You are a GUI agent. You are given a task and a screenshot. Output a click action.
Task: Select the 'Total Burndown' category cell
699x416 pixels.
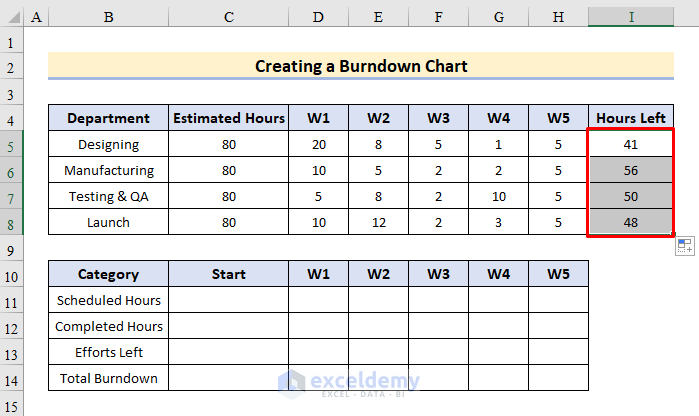108,378
